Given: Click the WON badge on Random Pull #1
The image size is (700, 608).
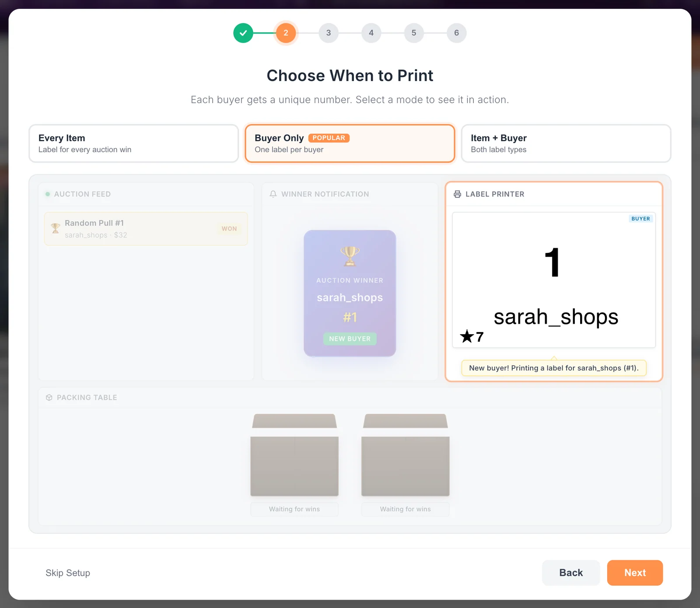Looking at the screenshot, I should click(x=229, y=229).
